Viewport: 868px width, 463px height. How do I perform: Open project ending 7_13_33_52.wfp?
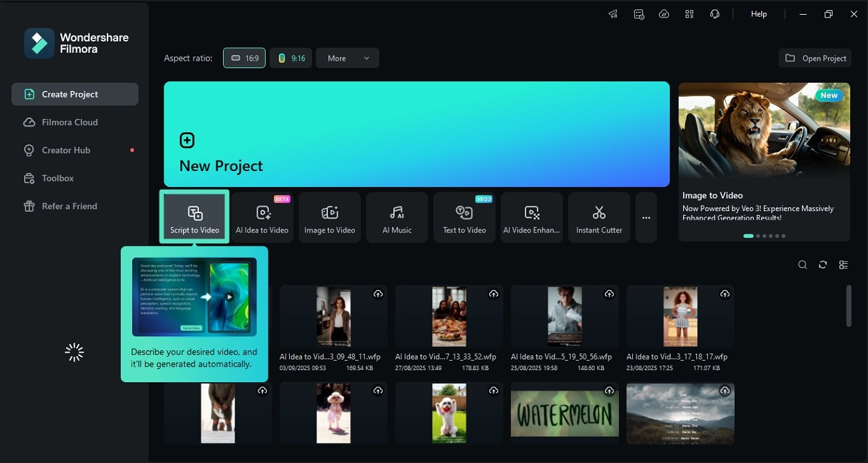(x=449, y=317)
